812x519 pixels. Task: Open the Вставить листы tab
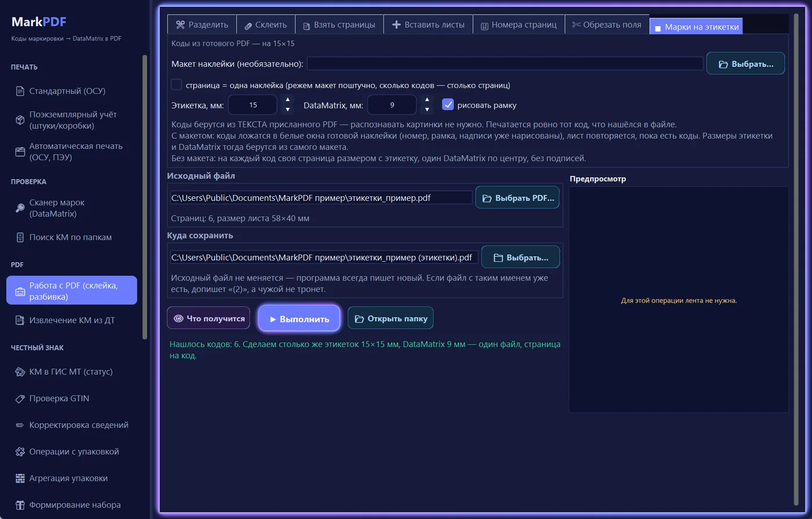(428, 25)
